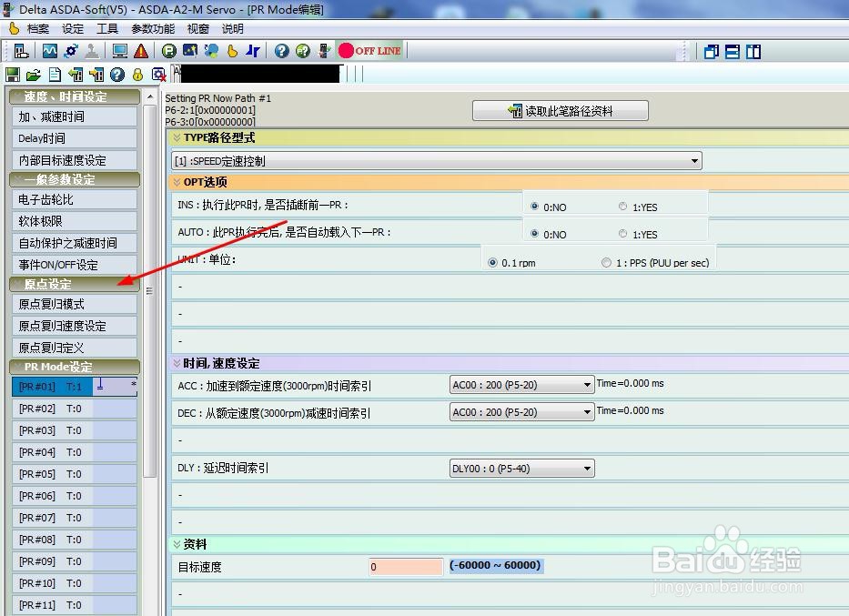This screenshot has height=616, width=849.
Task: Select INS option 0:NO
Action: [x=534, y=207]
